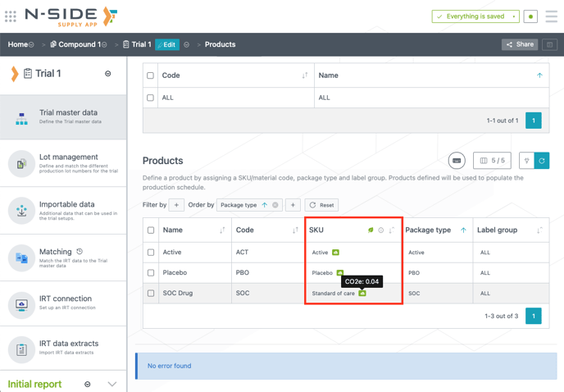Click the green status indicator button

pos(530,16)
